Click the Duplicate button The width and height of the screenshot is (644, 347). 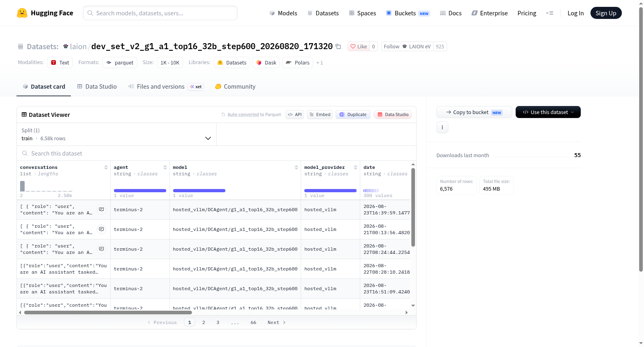353,114
